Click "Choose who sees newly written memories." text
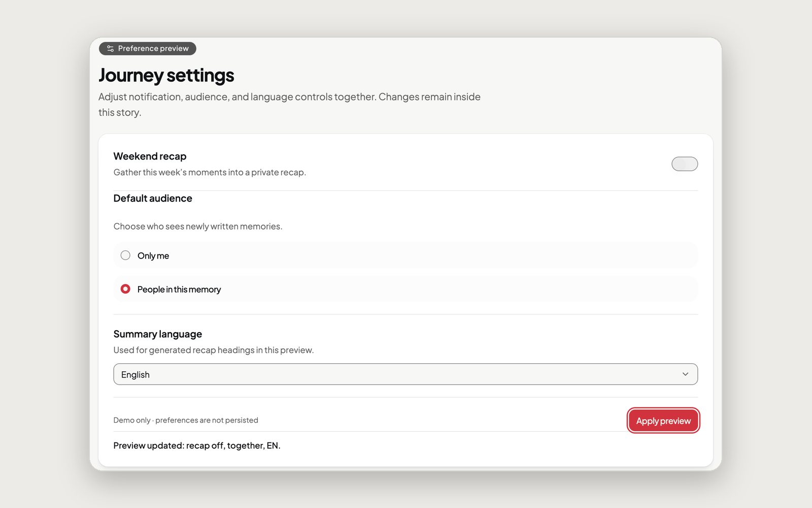The image size is (812, 508). (x=198, y=226)
